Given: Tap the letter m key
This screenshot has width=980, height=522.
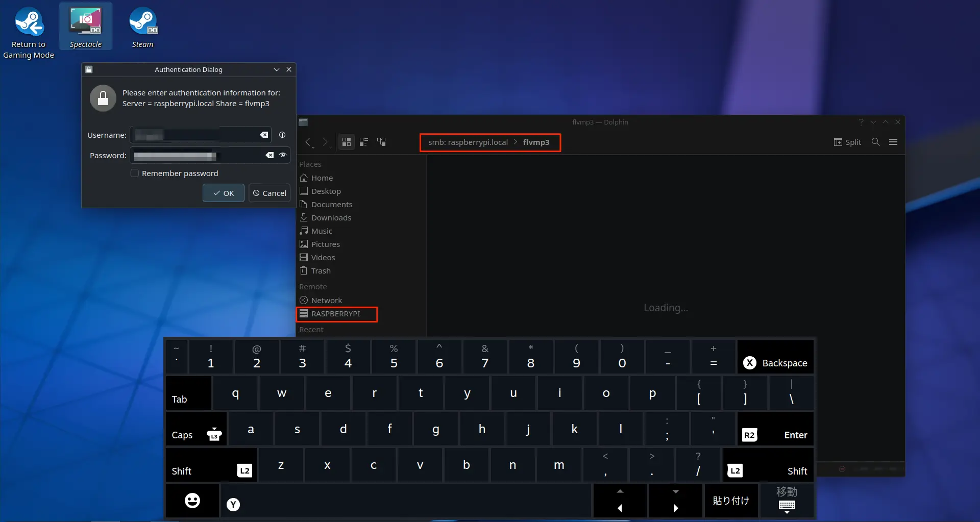Looking at the screenshot, I should pyautogui.click(x=559, y=465).
